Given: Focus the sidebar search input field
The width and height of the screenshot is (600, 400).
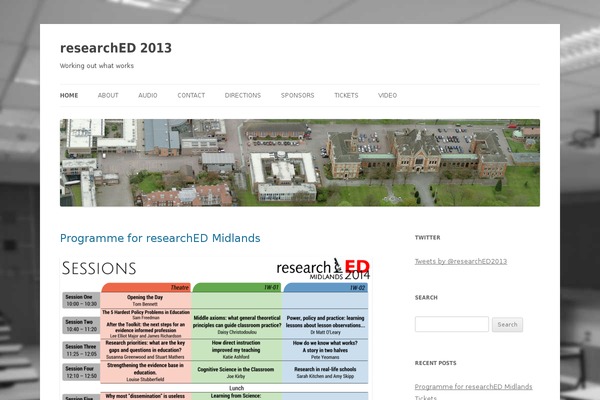Looking at the screenshot, I should point(452,324).
